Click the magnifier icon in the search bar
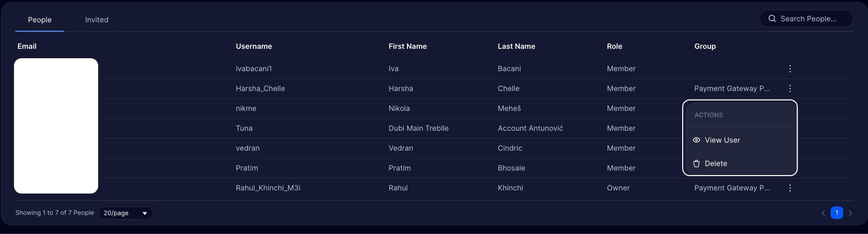Viewport: 868px width, 234px height. [772, 18]
